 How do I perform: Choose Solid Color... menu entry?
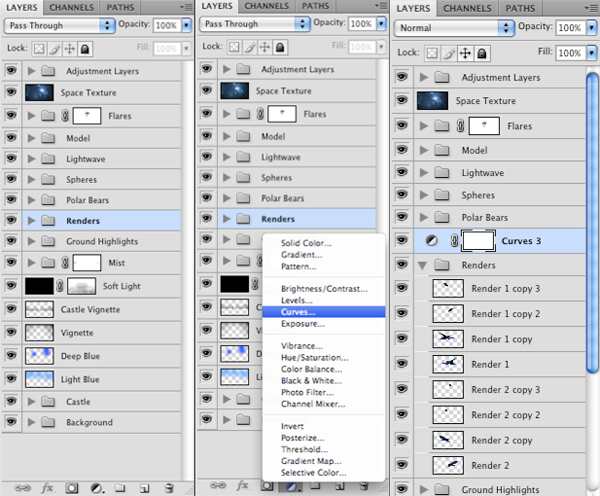tap(324, 243)
